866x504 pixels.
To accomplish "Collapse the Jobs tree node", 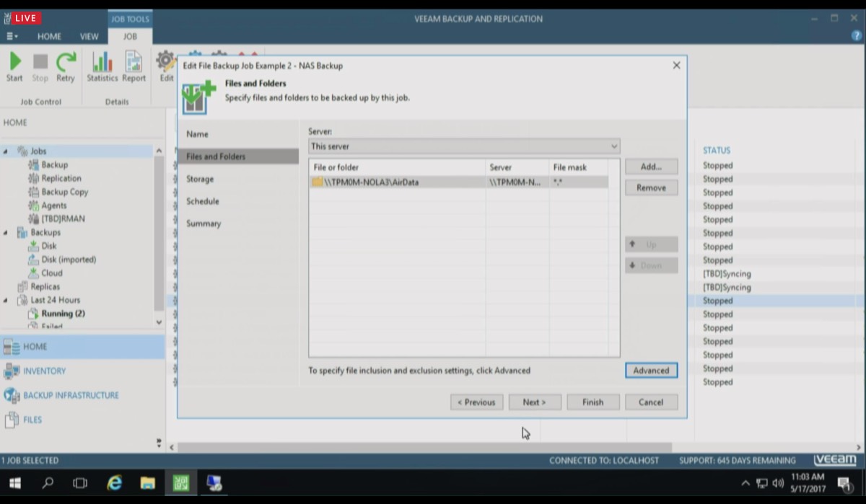I will [6, 151].
